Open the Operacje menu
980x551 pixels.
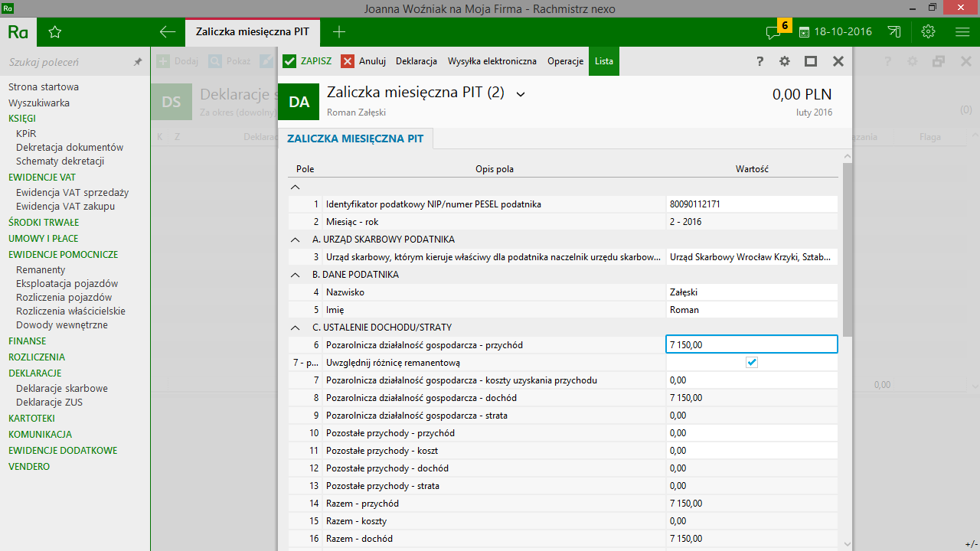[565, 61]
